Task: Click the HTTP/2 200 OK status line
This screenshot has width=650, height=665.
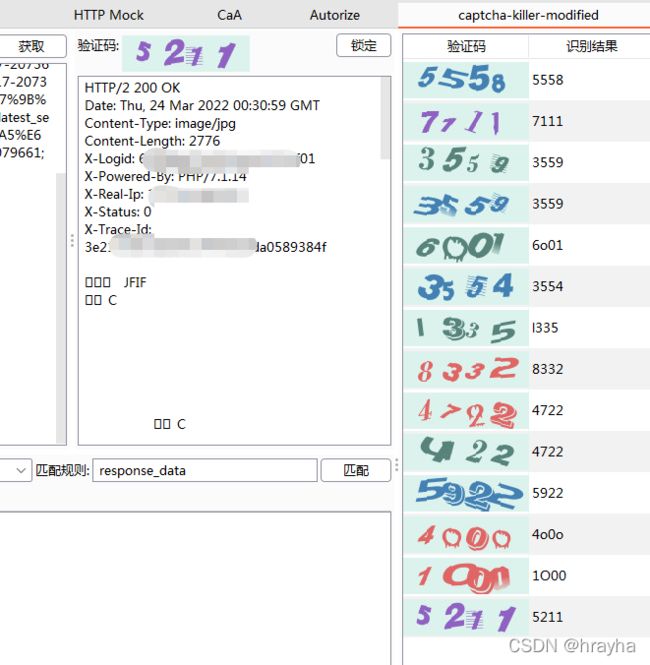Action: 132,88
